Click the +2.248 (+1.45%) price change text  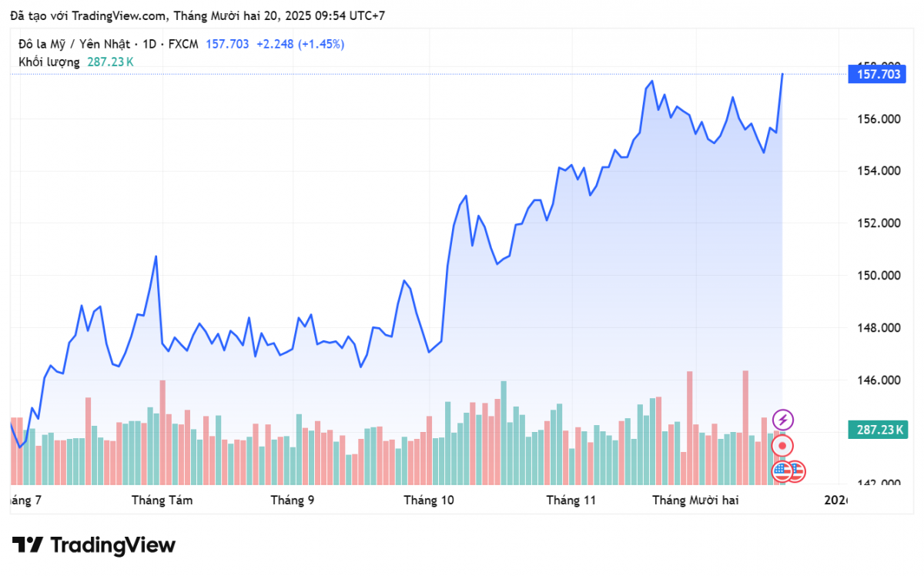coord(300,44)
